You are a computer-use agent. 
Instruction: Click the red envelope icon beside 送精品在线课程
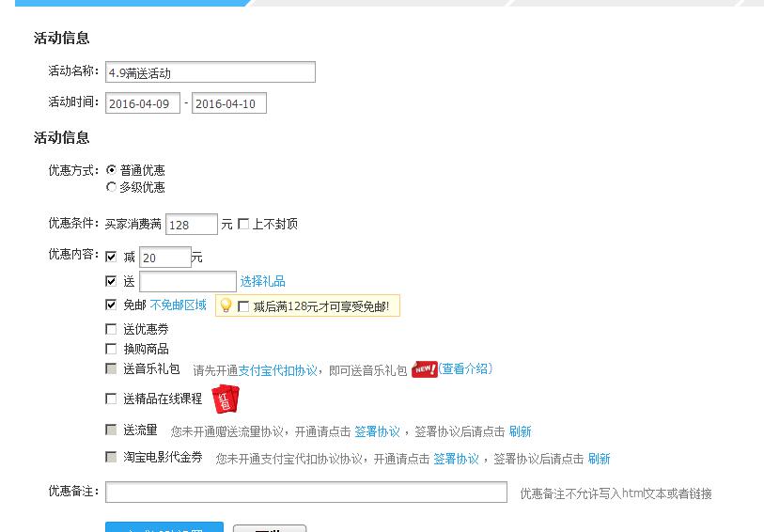(x=225, y=399)
